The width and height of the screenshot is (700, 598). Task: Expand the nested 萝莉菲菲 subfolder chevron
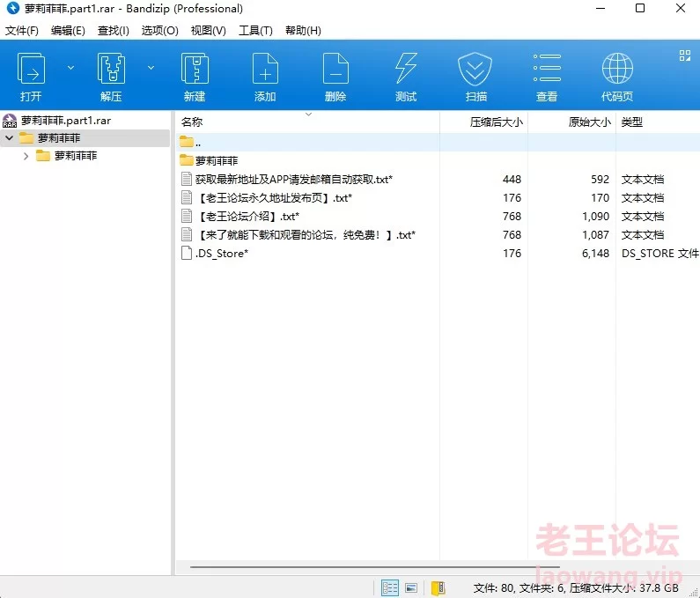tap(26, 156)
